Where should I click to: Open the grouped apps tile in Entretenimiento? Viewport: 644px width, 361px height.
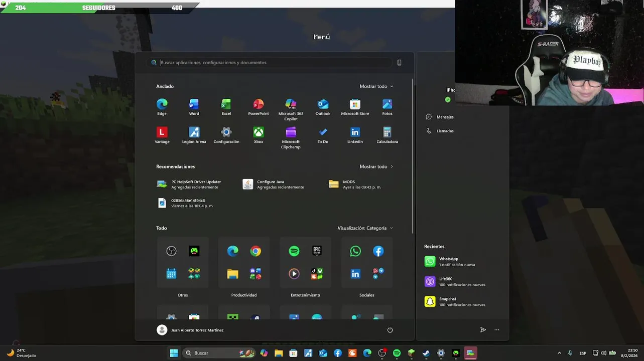317,274
